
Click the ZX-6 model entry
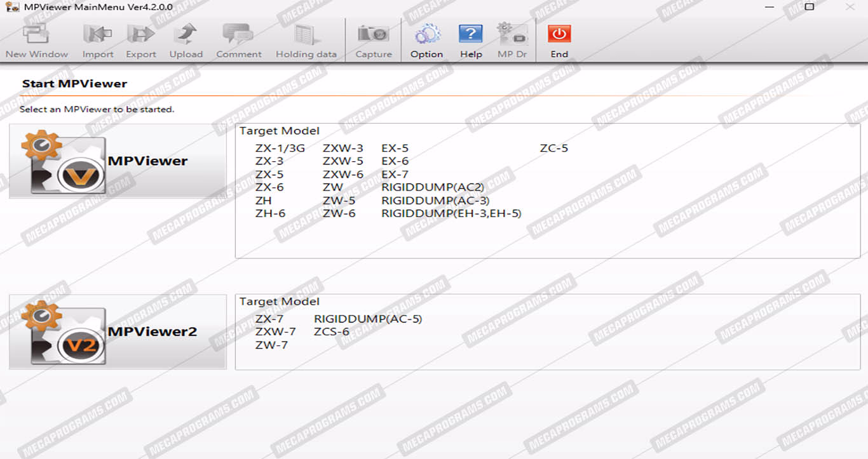[269, 187]
